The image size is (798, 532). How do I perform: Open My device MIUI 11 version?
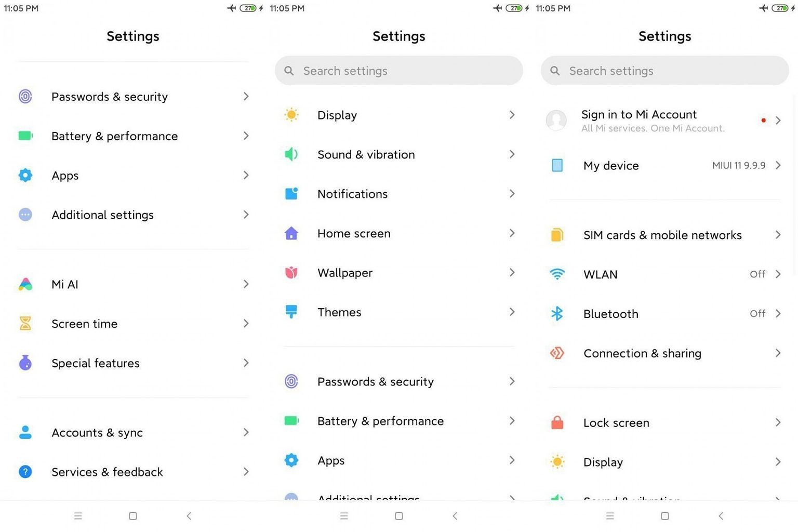[x=664, y=165]
